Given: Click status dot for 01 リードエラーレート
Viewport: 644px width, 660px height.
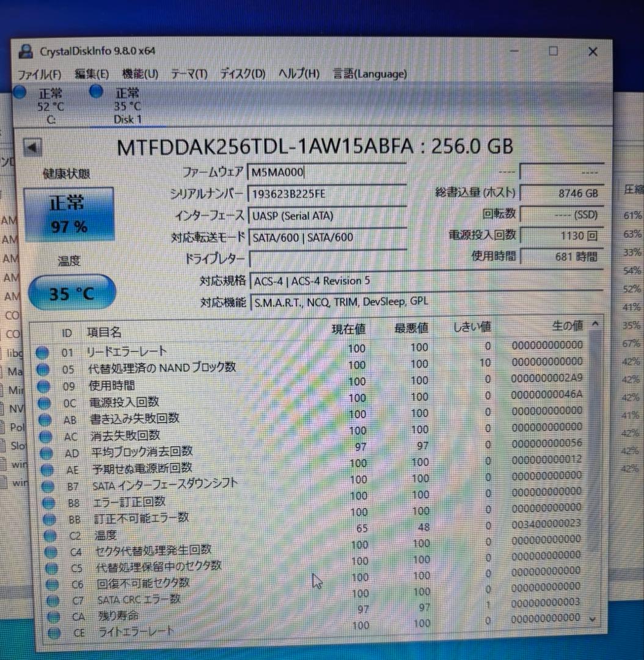Looking at the screenshot, I should click(x=42, y=353).
